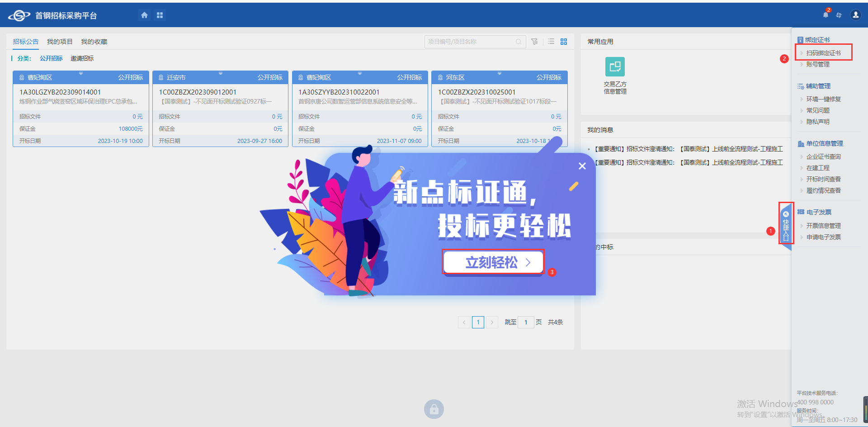868x427 pixels.
Task: Open 扫码绑定证书 link in sidebar
Action: coord(823,53)
